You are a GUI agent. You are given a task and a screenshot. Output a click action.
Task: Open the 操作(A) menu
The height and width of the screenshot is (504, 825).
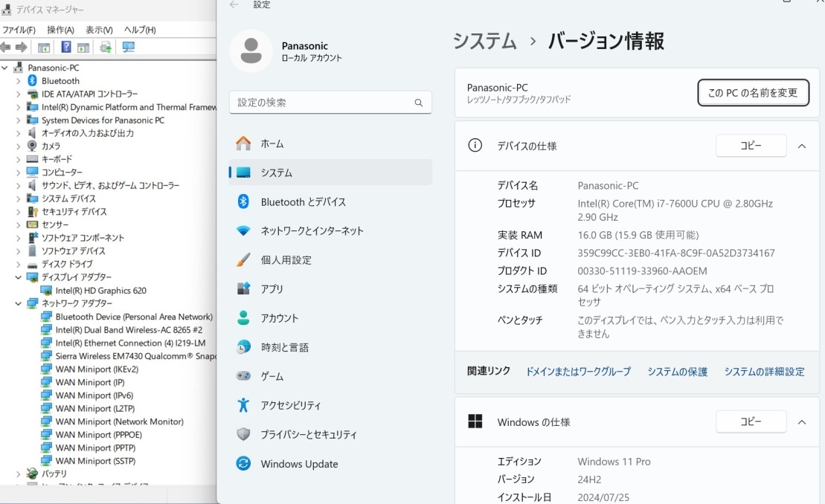(60, 30)
